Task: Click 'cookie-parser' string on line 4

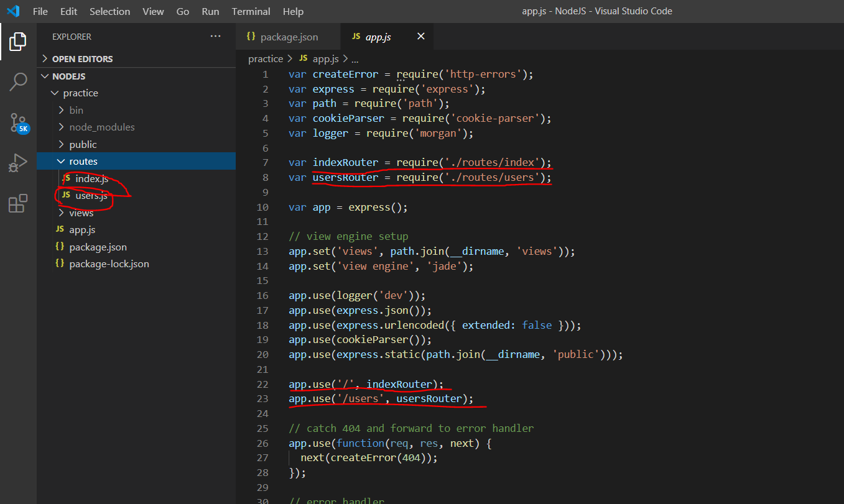Action: click(x=494, y=118)
